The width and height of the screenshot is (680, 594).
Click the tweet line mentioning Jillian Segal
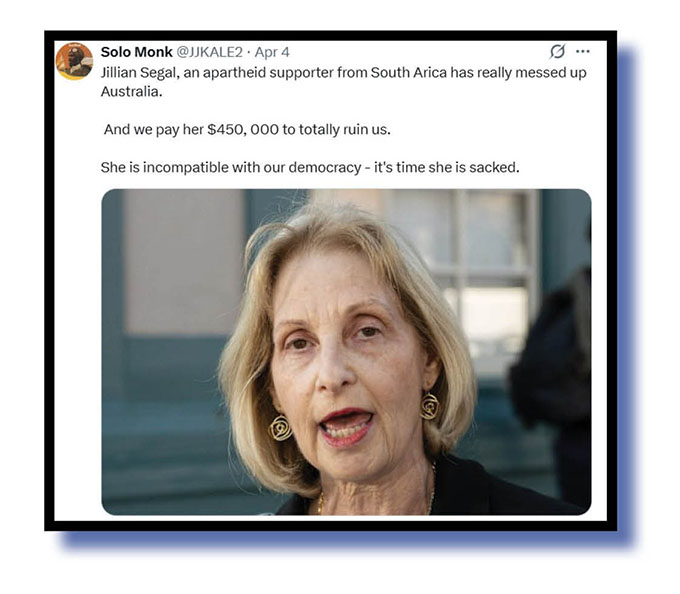(x=343, y=72)
